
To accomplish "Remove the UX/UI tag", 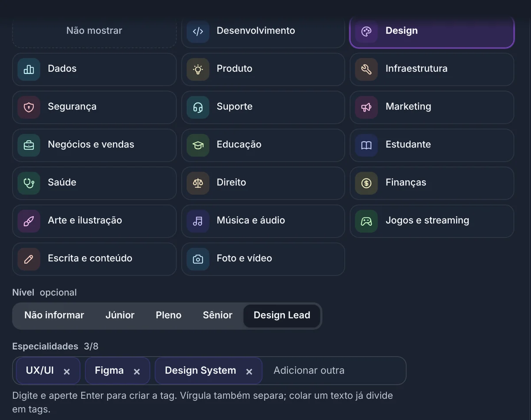I will point(67,372).
